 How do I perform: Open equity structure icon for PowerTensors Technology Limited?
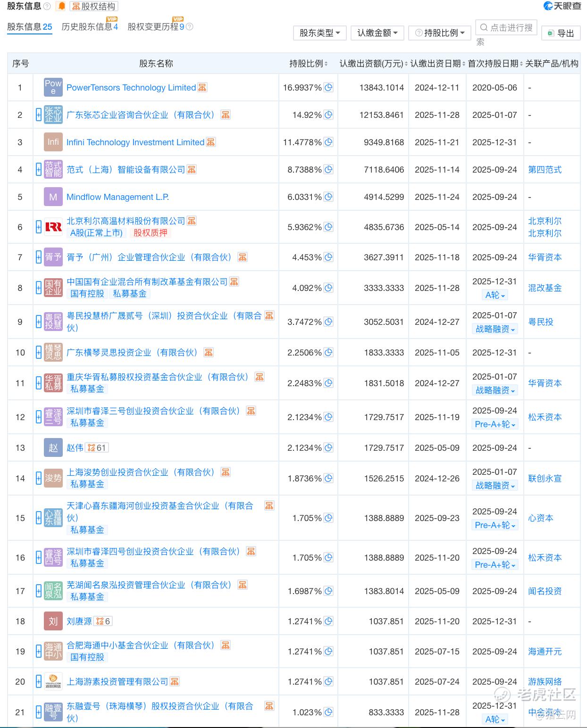pyautogui.click(x=202, y=88)
